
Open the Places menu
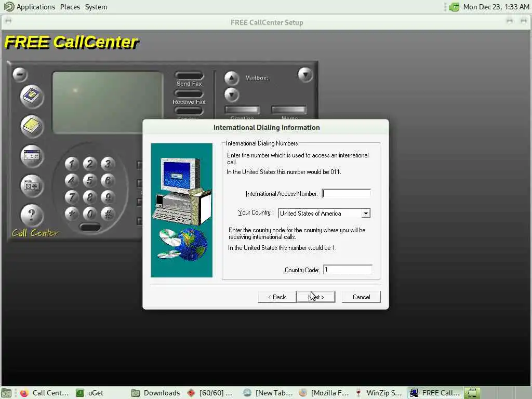click(70, 7)
